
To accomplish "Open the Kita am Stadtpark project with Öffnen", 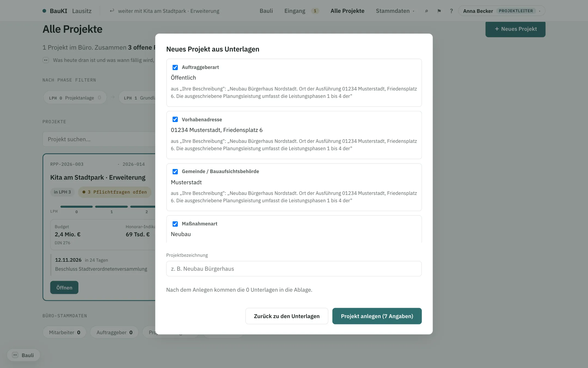I will 64,287.
